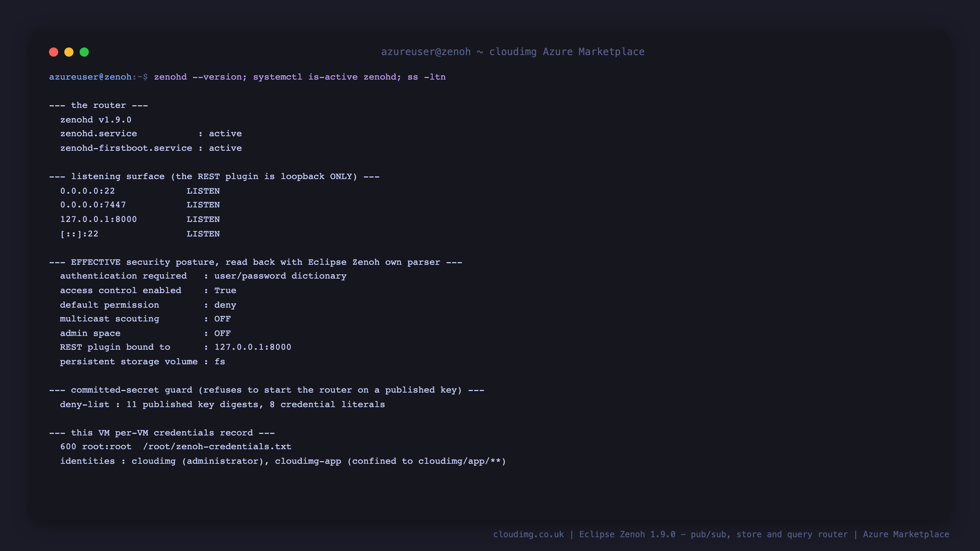Select the '0.0.0.0:22' listening address

pos(88,191)
